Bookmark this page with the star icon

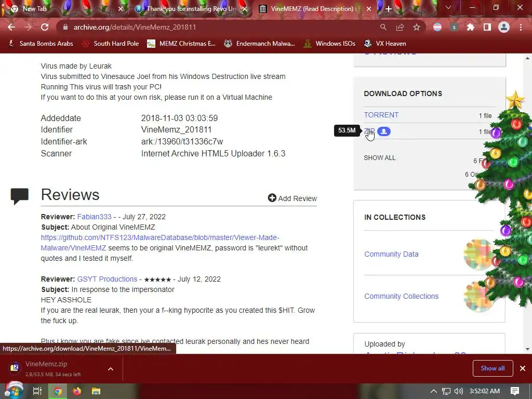(417, 27)
